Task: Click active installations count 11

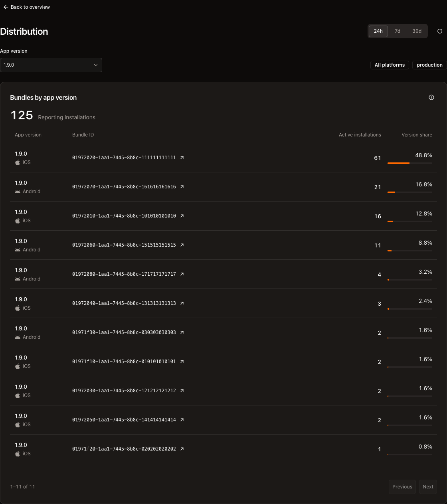Action: (x=378, y=245)
